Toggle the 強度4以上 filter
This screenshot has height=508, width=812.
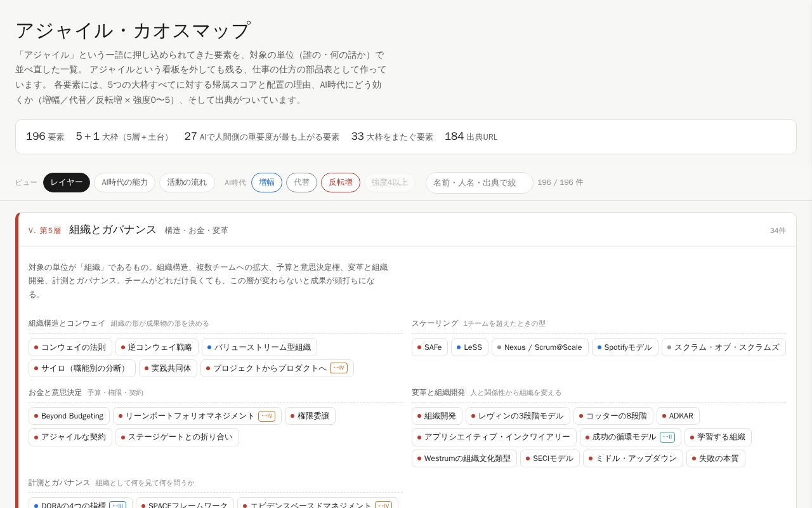(390, 182)
